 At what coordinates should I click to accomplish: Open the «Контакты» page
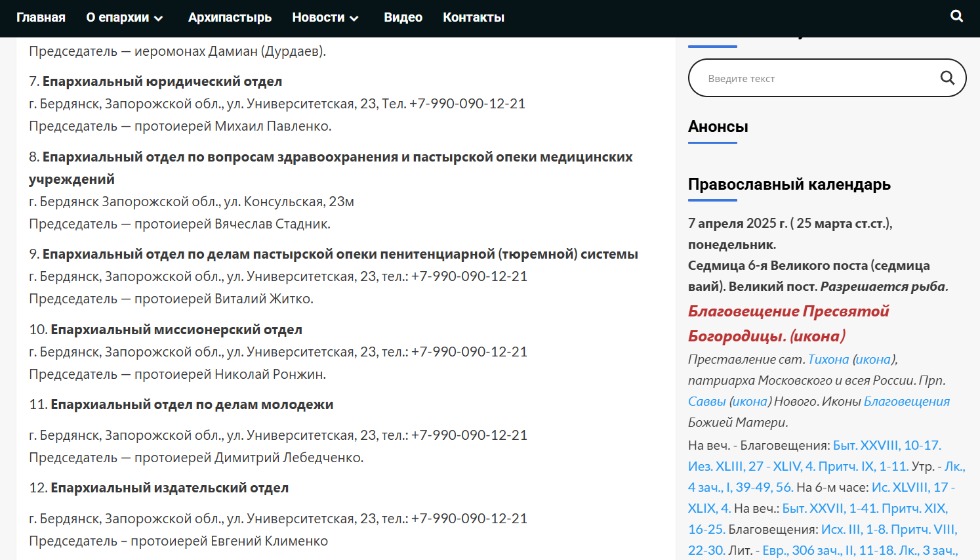tap(473, 18)
